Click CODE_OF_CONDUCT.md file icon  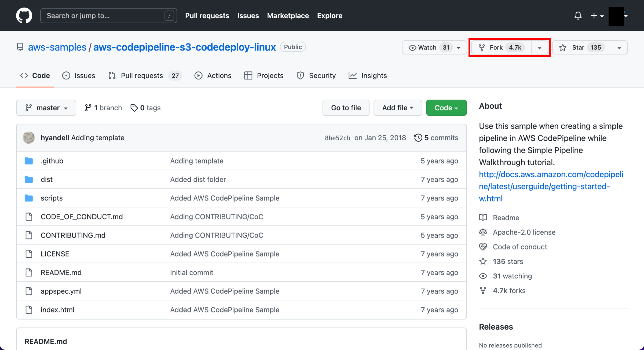point(29,217)
